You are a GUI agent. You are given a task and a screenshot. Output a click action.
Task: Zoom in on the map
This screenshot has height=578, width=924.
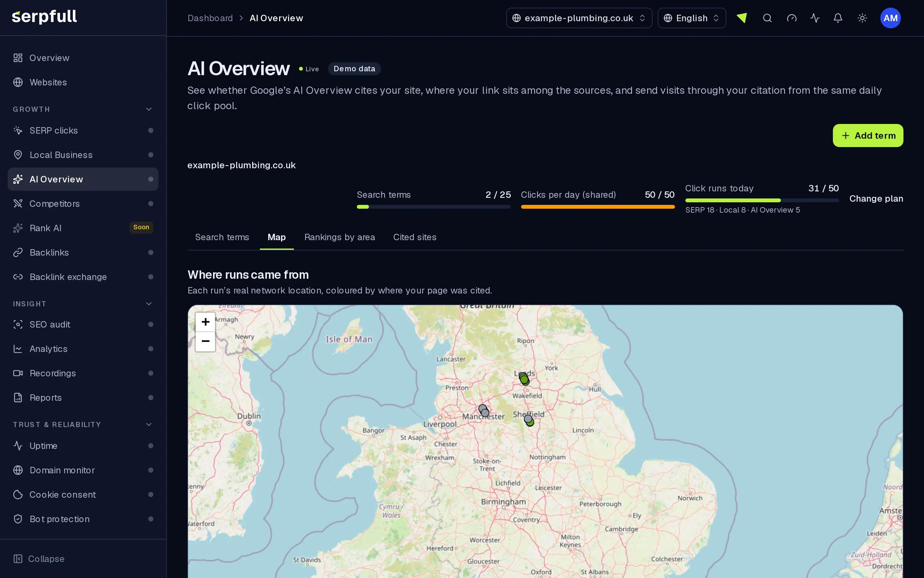pyautogui.click(x=205, y=322)
